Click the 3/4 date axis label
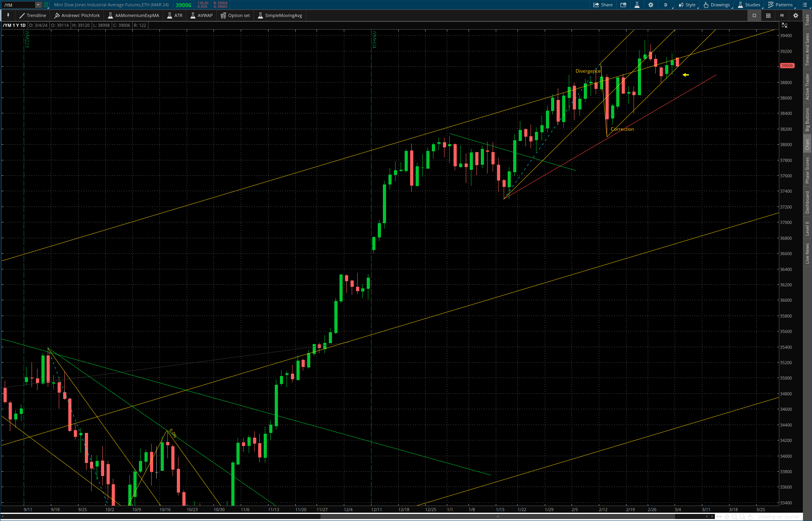Image resolution: width=812 pixels, height=521 pixels. 678,510
